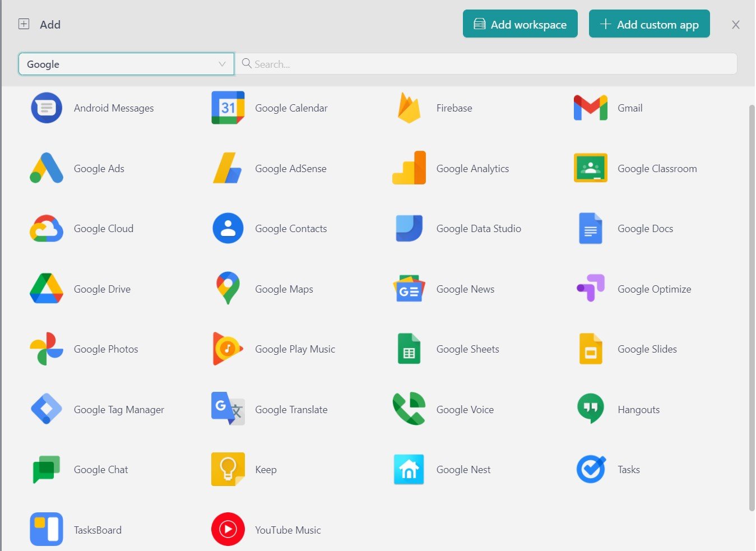Open the Gmail app icon

tap(590, 108)
